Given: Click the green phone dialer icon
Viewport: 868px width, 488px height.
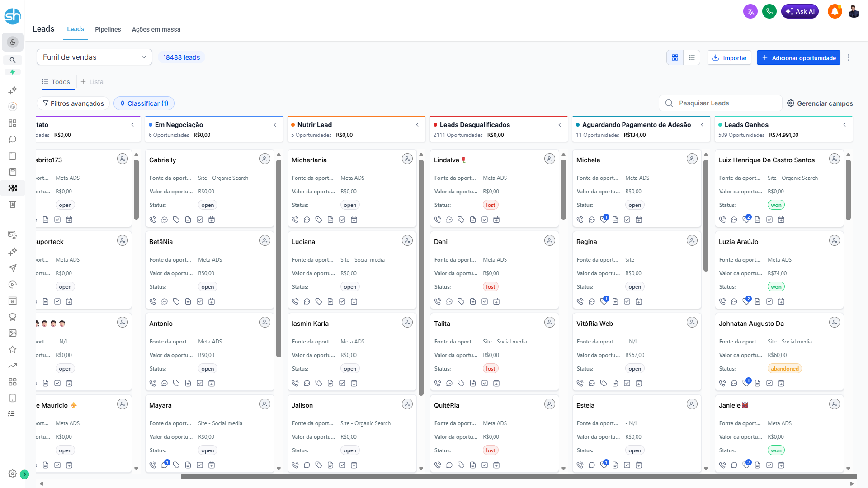Looking at the screenshot, I should click(769, 12).
